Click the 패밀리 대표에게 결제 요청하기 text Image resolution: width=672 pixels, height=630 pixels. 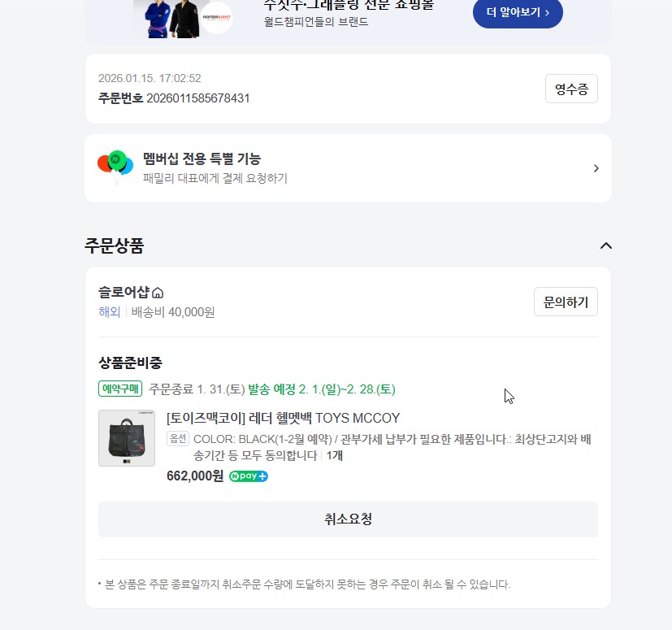click(215, 178)
